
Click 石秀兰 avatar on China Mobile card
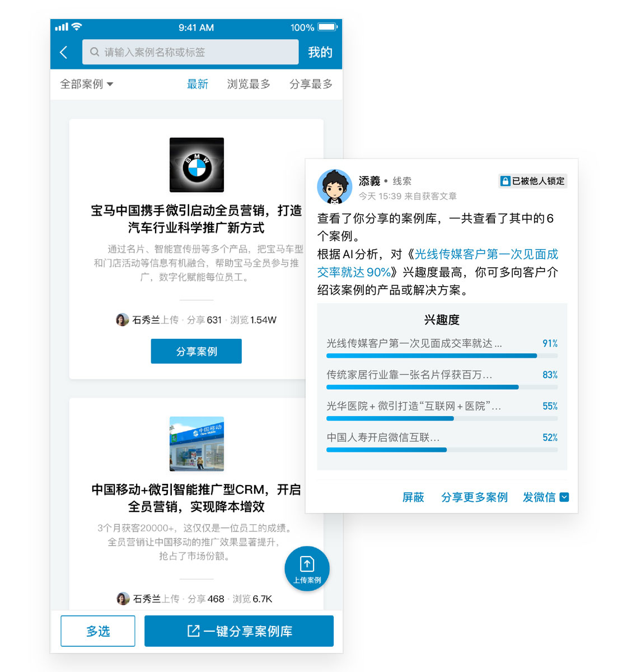(123, 599)
